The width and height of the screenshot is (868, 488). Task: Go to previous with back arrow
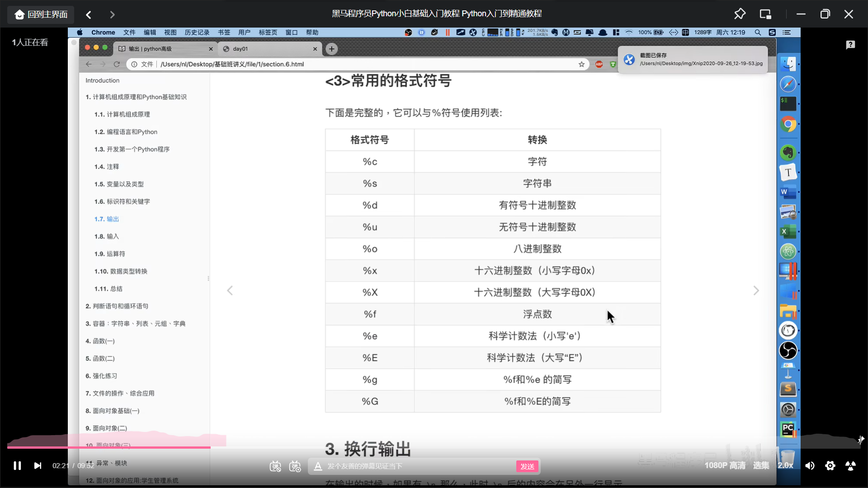coord(89,14)
